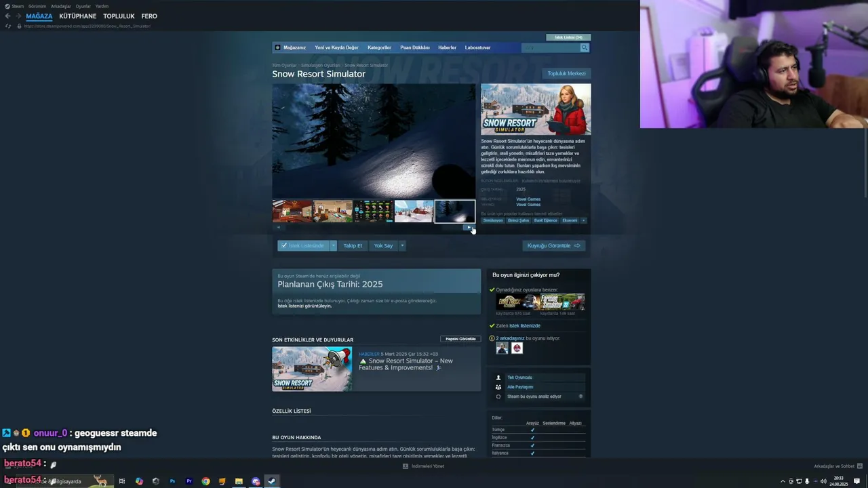Select the snowy red cabin screenshot thumbnail

click(x=414, y=211)
